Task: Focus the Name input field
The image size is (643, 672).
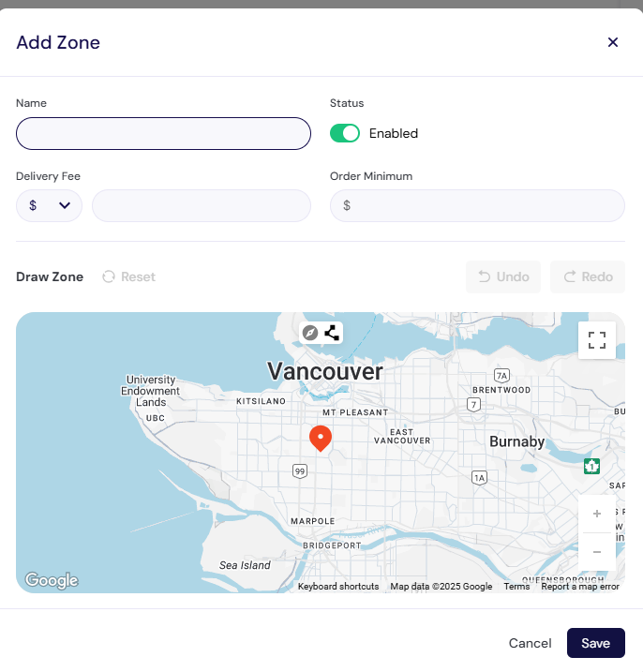Action: click(163, 134)
